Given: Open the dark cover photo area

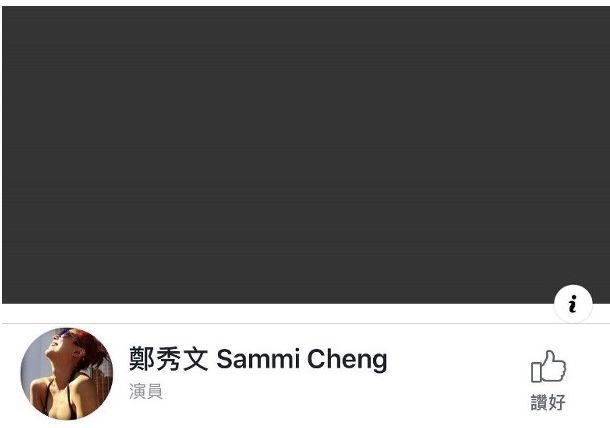Looking at the screenshot, I should click(x=306, y=155).
